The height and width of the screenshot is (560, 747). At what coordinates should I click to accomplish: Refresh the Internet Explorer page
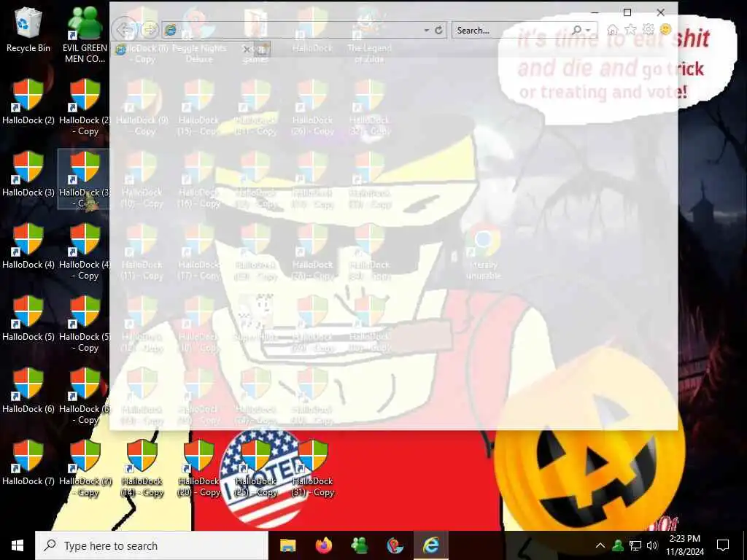click(438, 30)
